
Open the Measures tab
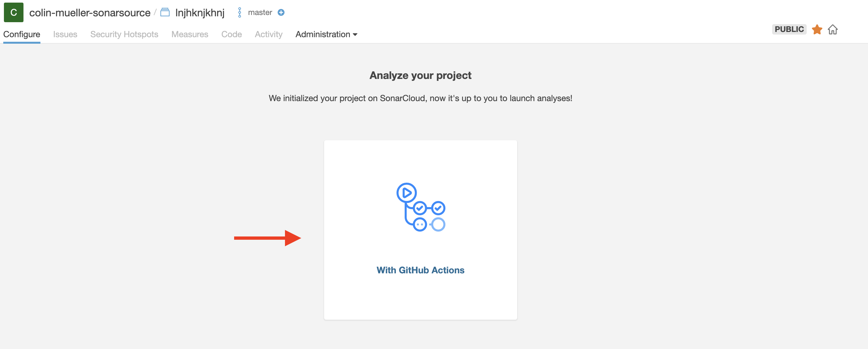click(190, 34)
